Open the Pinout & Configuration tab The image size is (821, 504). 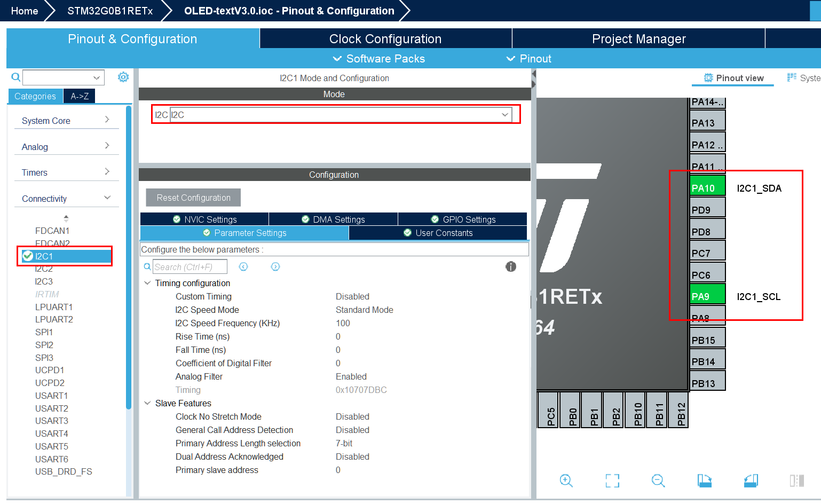point(132,38)
